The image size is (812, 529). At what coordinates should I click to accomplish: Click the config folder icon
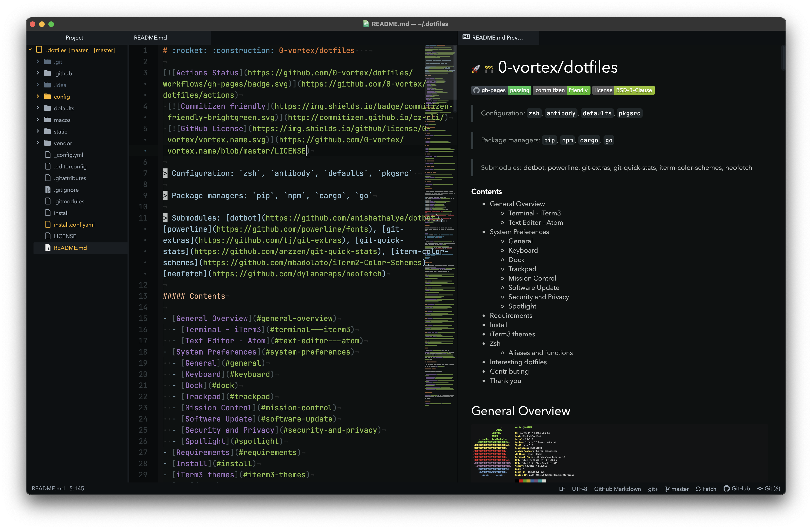[48, 97]
